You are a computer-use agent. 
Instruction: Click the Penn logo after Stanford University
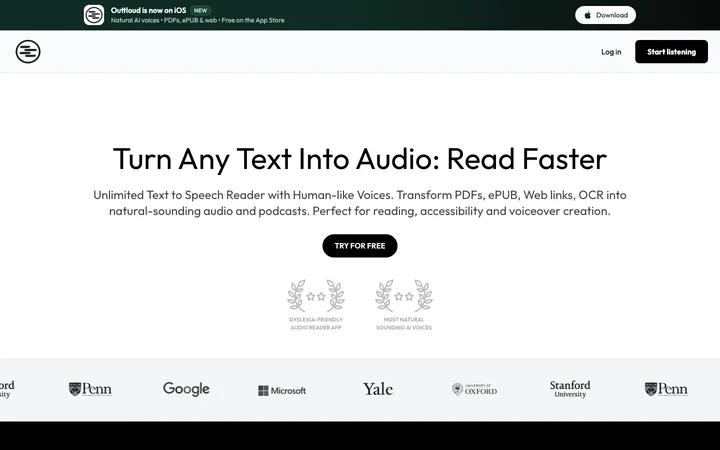666,389
